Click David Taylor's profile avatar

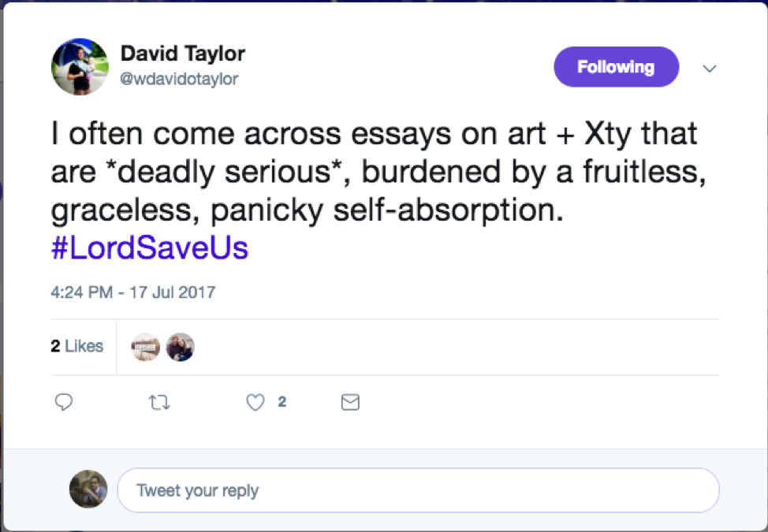coord(80,66)
